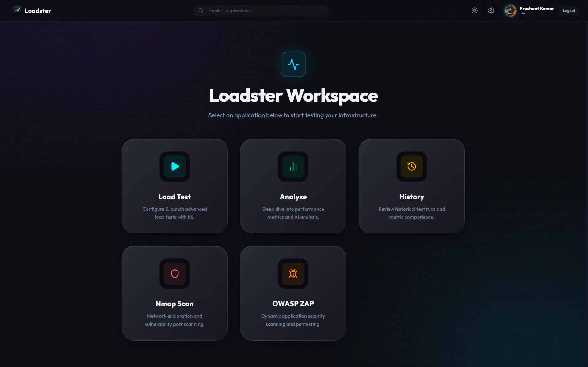This screenshot has height=367, width=588.
Task: Click 'Network exploration and vulnerability' description
Action: tap(175, 320)
